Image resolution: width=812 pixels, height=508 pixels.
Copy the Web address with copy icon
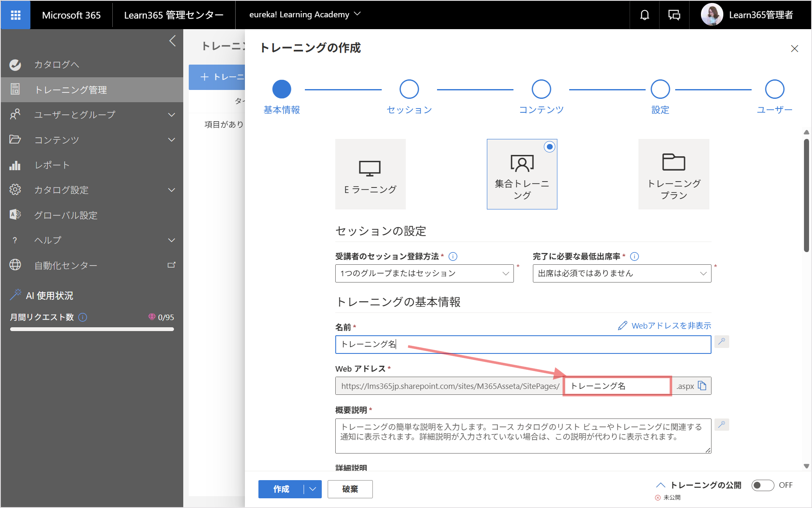click(702, 386)
